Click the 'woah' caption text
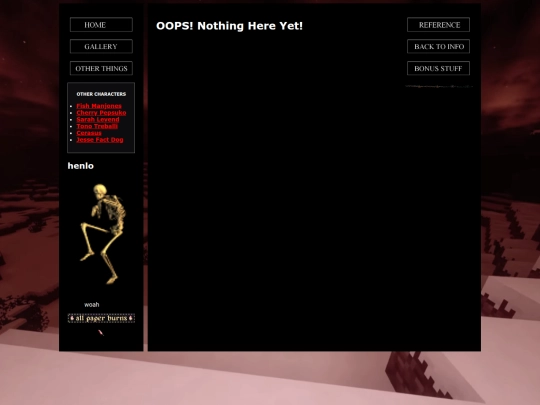The width and height of the screenshot is (540, 405). [x=92, y=304]
